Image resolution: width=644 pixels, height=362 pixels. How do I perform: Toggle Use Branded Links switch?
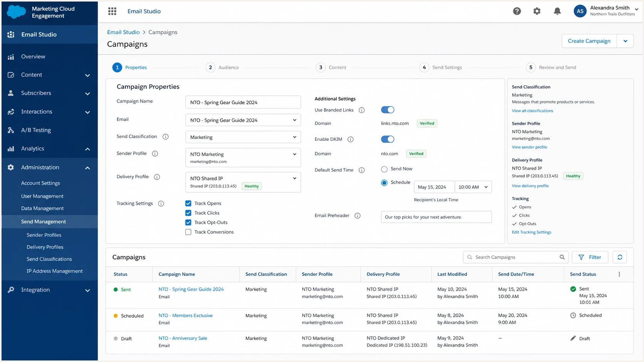pyautogui.click(x=387, y=110)
